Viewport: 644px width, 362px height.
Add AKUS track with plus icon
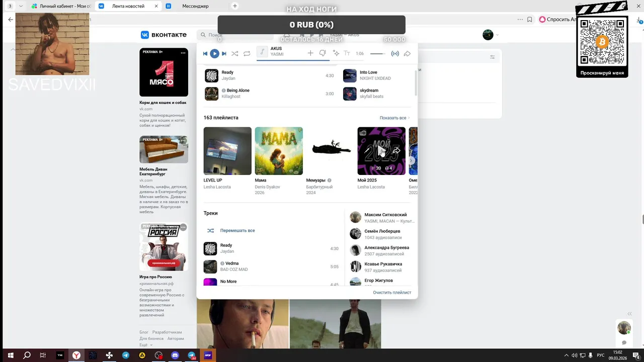pyautogui.click(x=310, y=53)
